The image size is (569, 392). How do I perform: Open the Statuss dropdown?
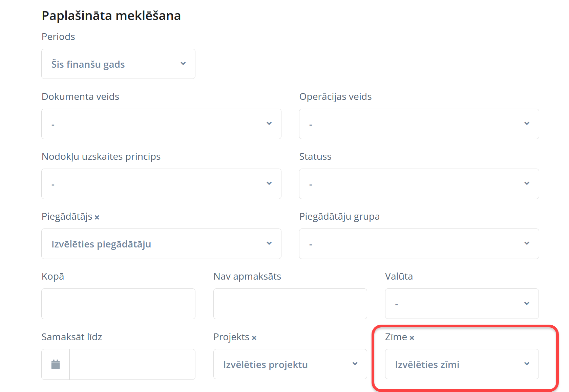[x=419, y=184]
